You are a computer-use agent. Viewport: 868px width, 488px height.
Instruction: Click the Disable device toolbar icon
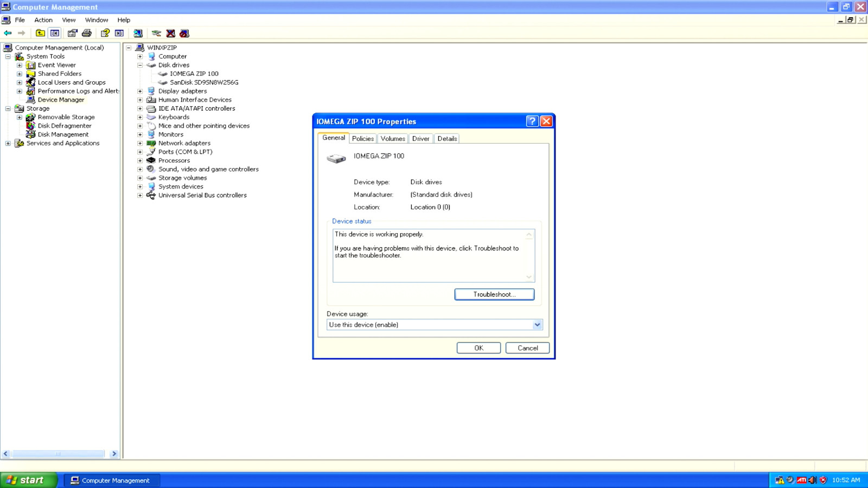(184, 33)
